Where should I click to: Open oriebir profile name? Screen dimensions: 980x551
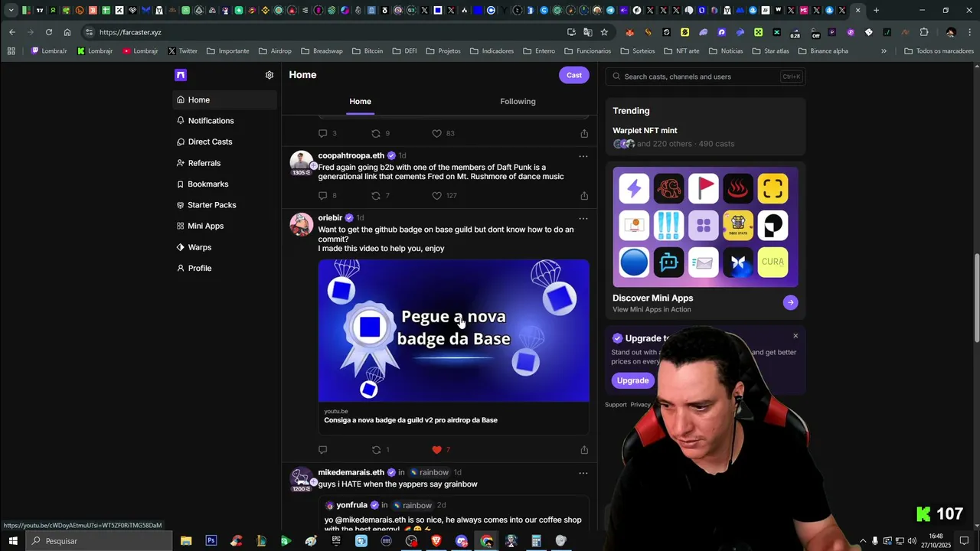(330, 218)
